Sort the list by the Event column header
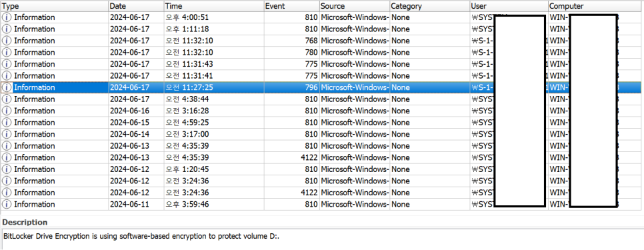644x250 pixels. click(x=291, y=6)
